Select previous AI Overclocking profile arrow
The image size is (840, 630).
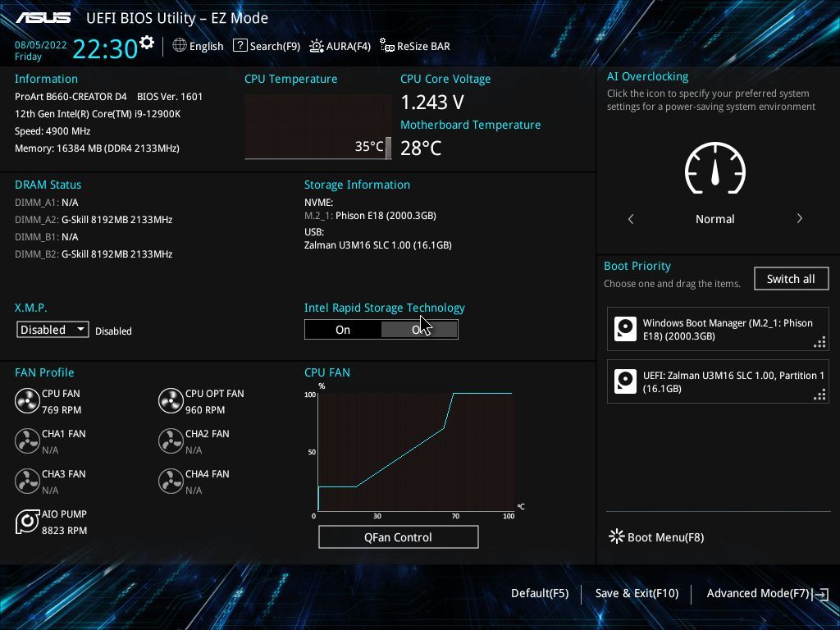point(631,218)
